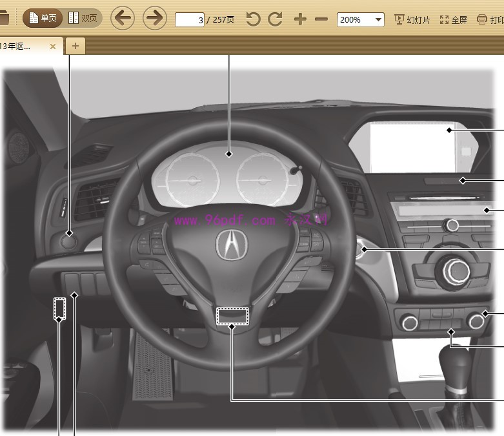This screenshot has width=504, height=436.
Task: Enter fullscreen mode (全屏)
Action: (x=453, y=20)
